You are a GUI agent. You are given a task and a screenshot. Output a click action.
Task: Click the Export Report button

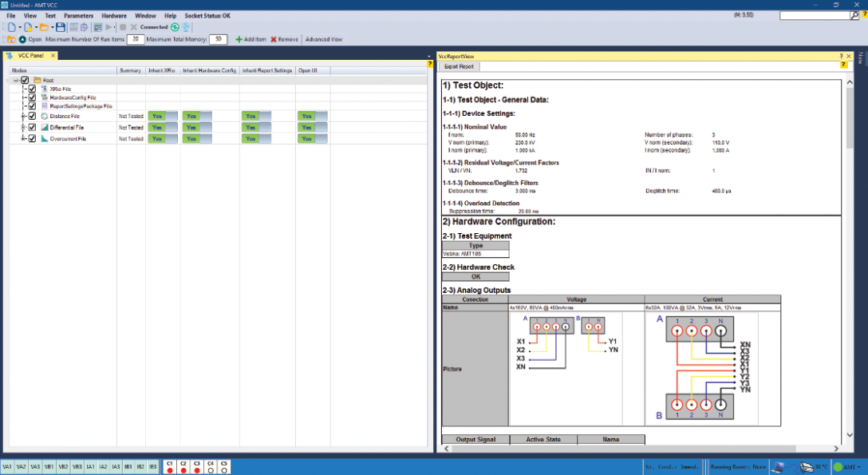pyautogui.click(x=459, y=66)
